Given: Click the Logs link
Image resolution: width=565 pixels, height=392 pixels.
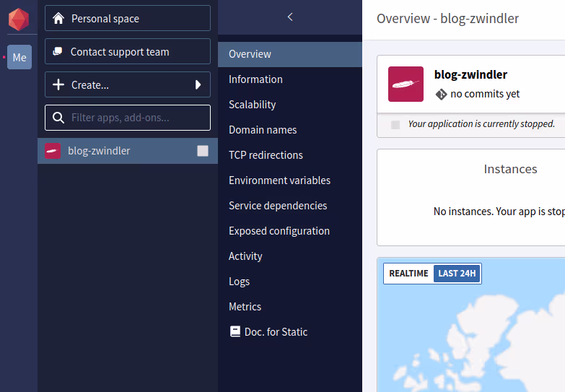Looking at the screenshot, I should pos(239,282).
